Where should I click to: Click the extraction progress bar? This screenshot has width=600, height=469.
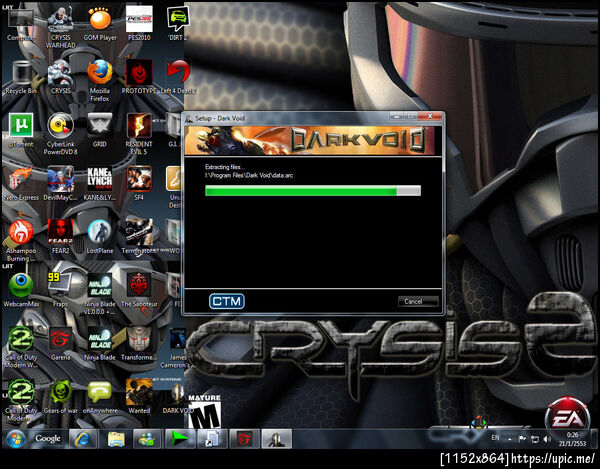click(x=313, y=191)
